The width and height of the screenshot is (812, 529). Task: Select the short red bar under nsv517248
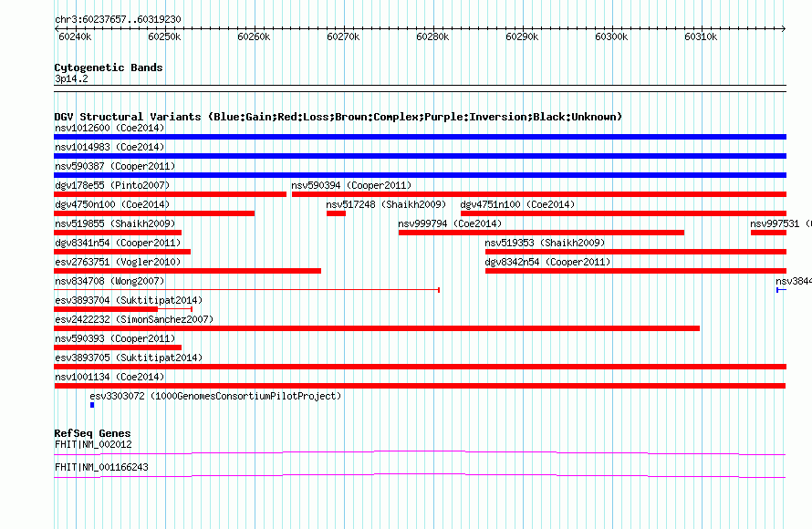[x=336, y=213]
